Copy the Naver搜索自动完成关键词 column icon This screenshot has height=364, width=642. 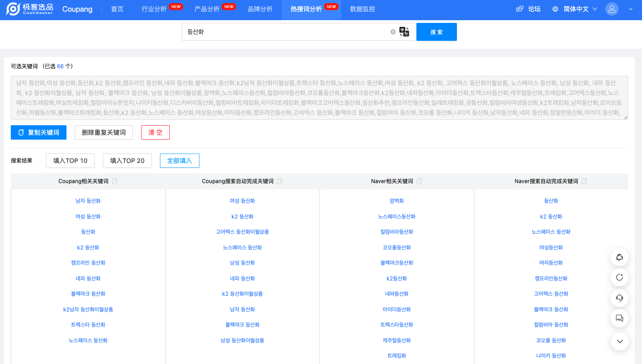(584, 181)
